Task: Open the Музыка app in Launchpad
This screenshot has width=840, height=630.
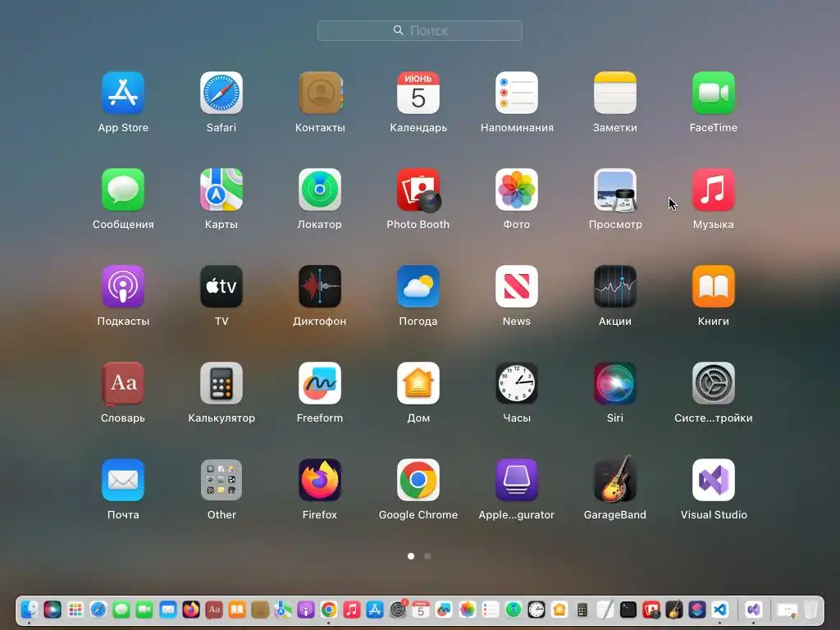Action: coord(714,189)
